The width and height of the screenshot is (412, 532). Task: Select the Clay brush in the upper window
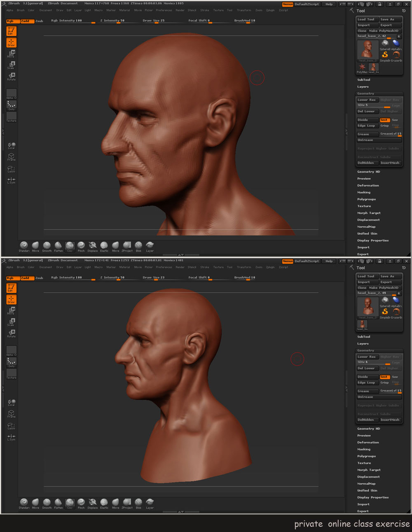[70, 246]
